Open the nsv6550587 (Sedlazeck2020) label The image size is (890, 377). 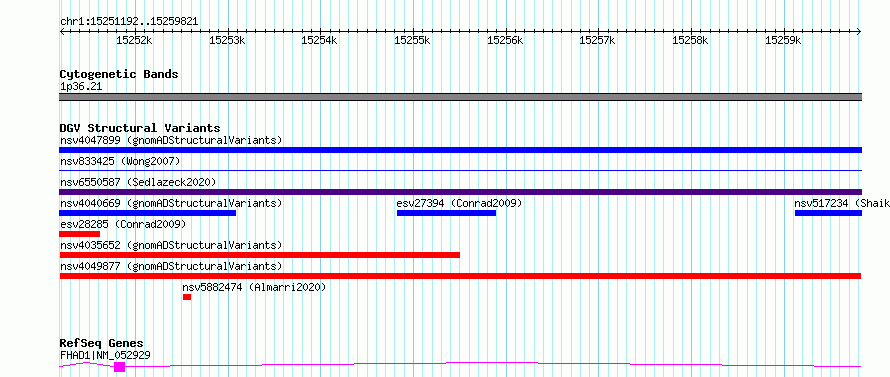138,182
